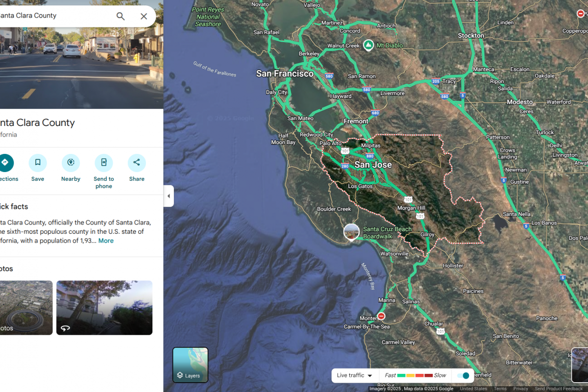Expand quick facts with More link

(106, 241)
